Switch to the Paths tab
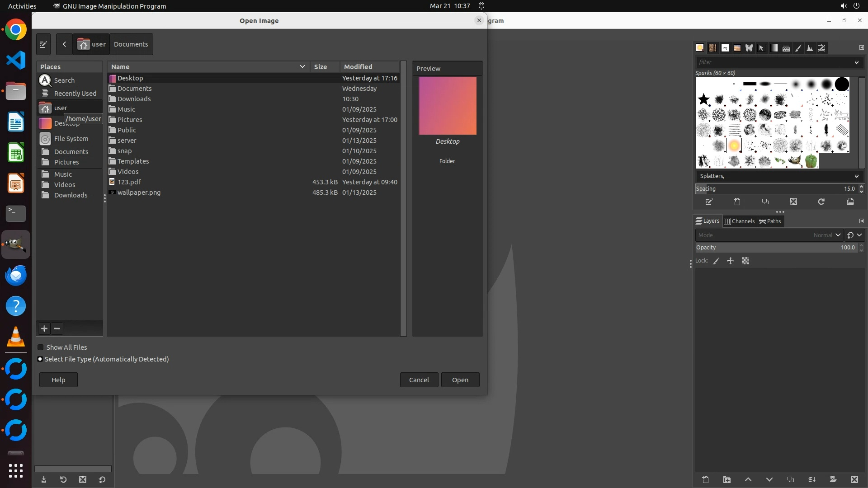 (770, 221)
